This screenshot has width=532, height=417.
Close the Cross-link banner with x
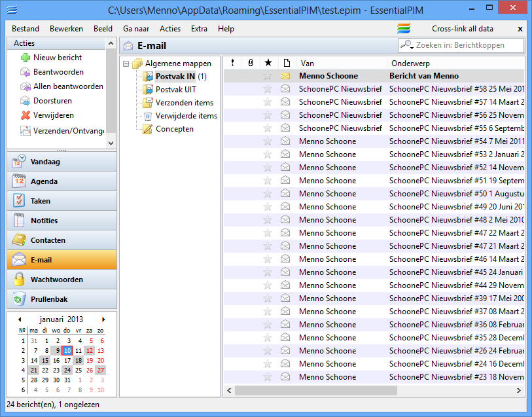520,29
